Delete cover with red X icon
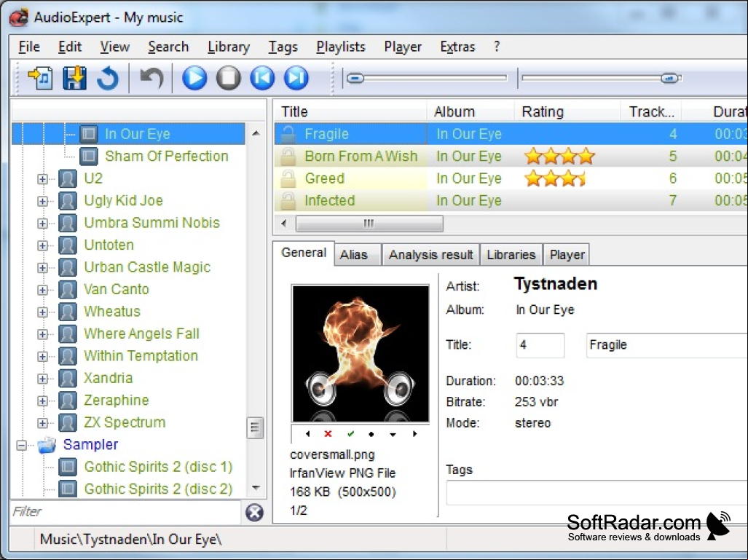 coord(328,433)
